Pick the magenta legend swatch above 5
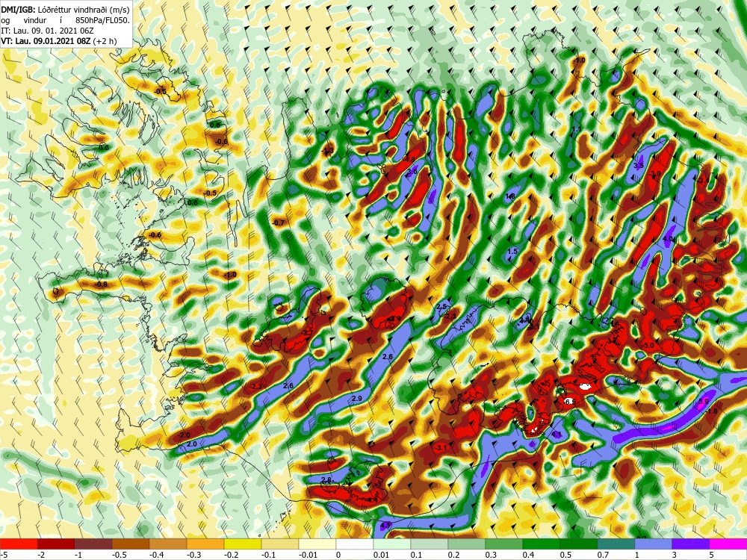The image size is (747, 560). tap(728, 544)
